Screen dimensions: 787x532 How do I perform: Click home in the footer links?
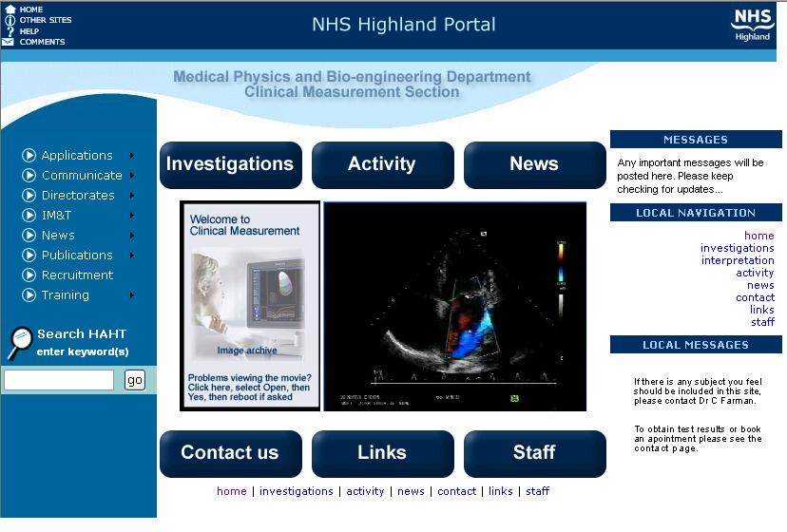231,491
